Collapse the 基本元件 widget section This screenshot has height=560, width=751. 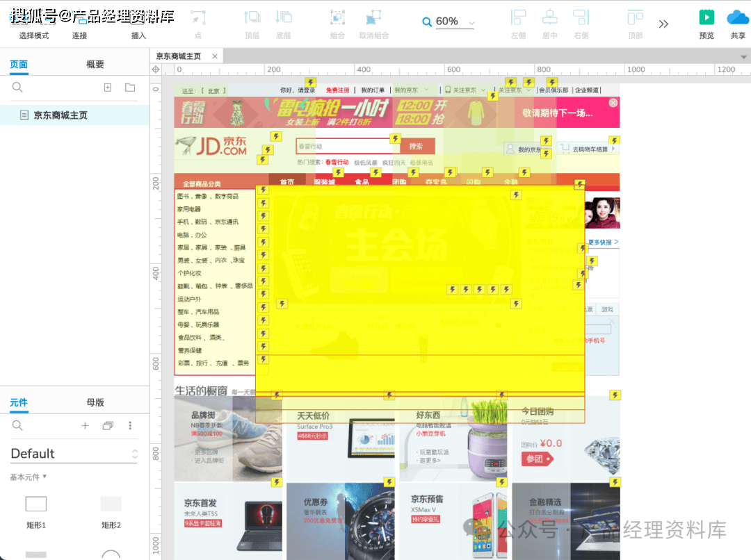click(x=29, y=477)
